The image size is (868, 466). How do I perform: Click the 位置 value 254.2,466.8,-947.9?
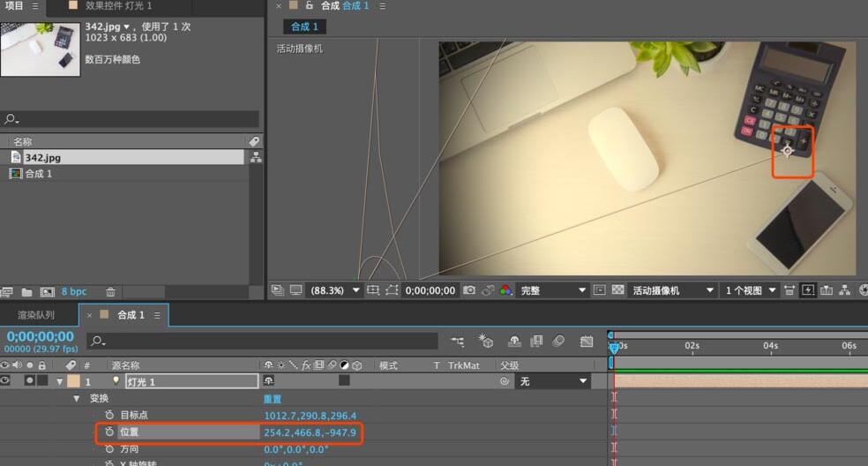click(310, 432)
